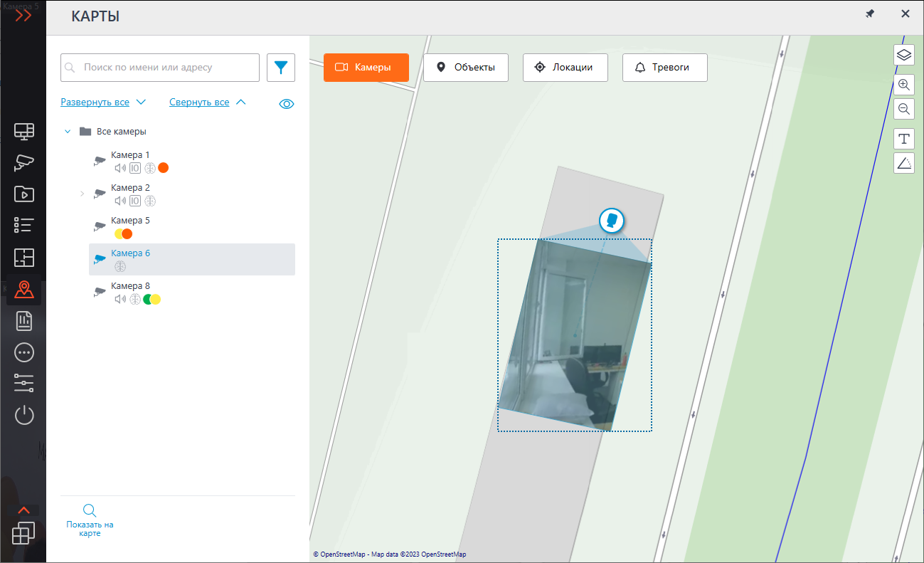Click the camera video overlay on the map
The width and height of the screenshot is (924, 563).
(575, 335)
